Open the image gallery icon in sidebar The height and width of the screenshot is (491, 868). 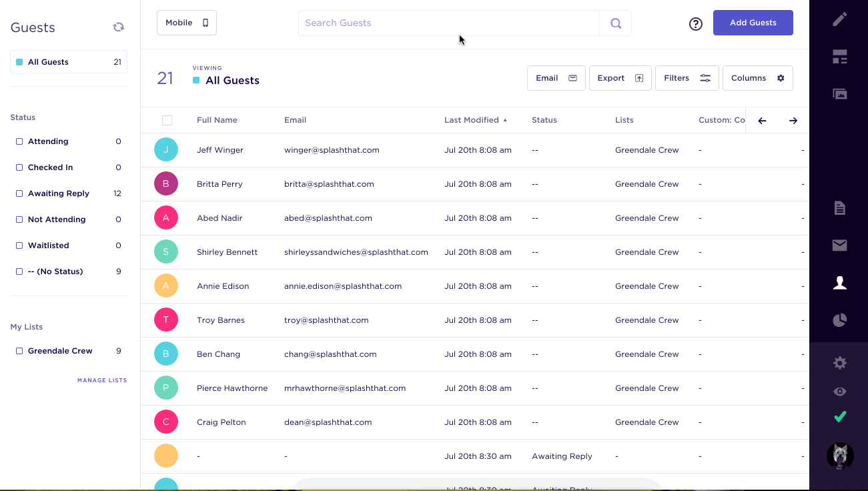pyautogui.click(x=840, y=94)
